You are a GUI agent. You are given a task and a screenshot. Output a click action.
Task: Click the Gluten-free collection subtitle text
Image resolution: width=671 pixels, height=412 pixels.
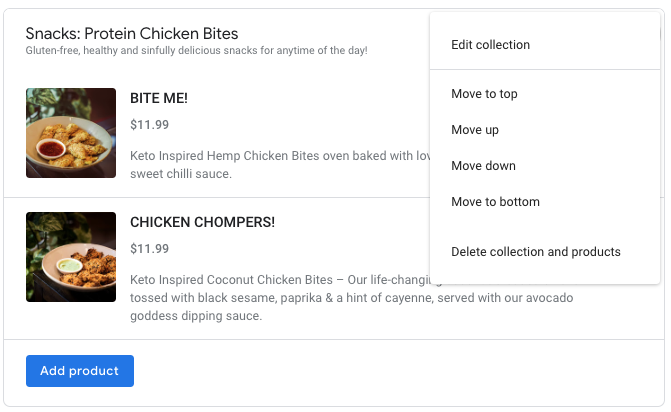pos(196,51)
